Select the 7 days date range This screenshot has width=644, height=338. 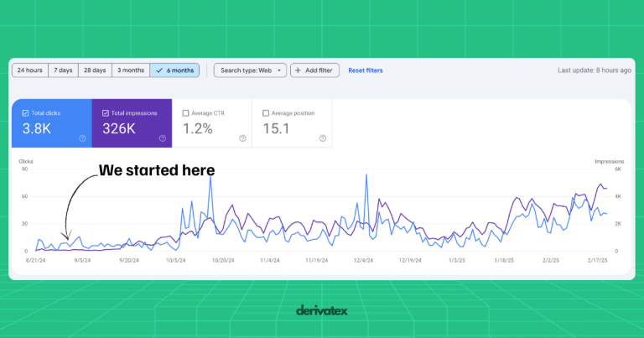(63, 70)
